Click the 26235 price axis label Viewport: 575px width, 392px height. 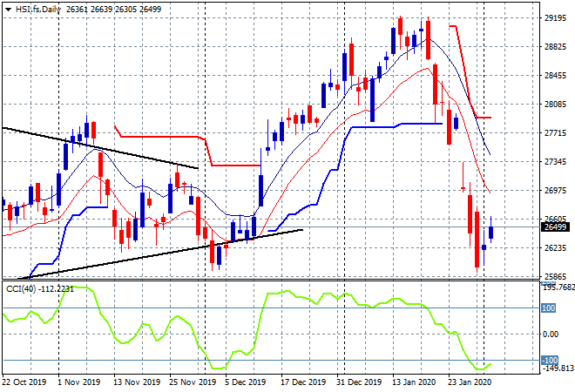tap(555, 248)
